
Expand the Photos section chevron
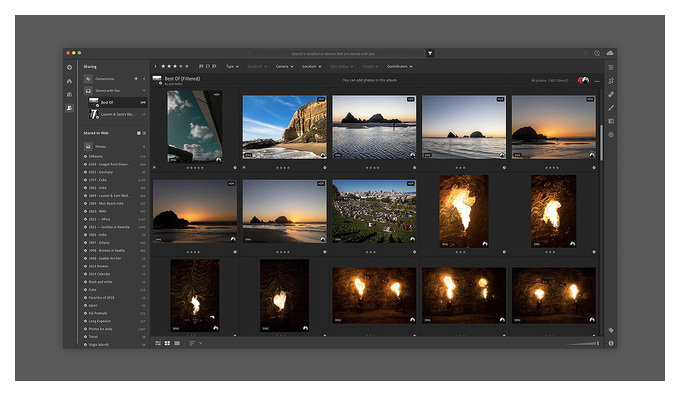(144, 147)
